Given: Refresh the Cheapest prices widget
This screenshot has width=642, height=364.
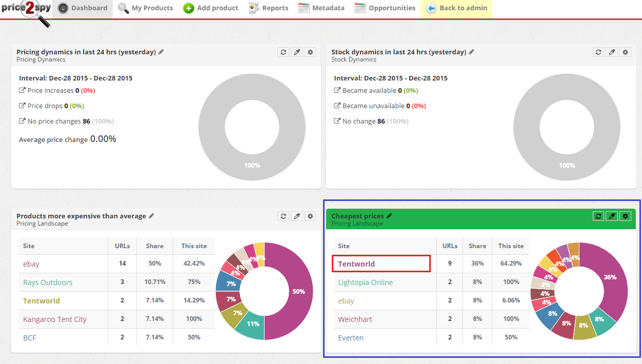Looking at the screenshot, I should tap(598, 216).
